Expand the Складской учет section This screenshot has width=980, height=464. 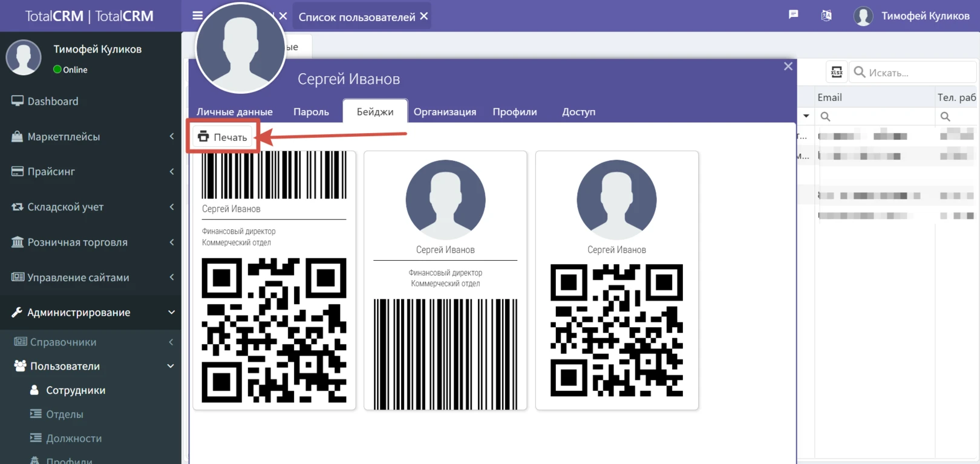click(x=91, y=207)
